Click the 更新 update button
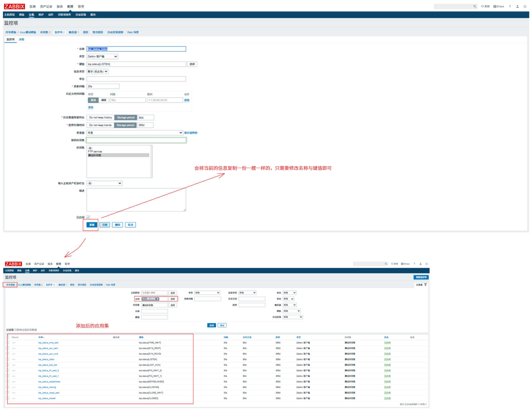The image size is (532, 411). coord(92,225)
